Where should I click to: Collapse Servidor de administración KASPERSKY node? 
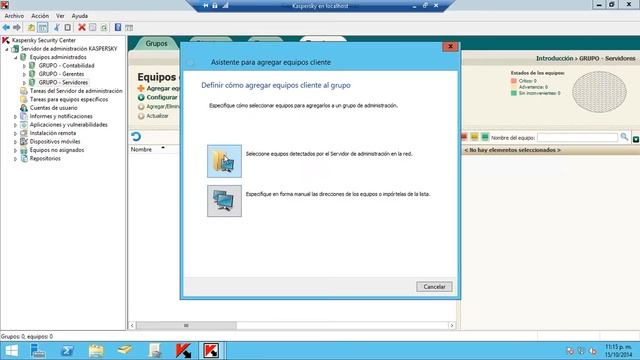[7, 49]
